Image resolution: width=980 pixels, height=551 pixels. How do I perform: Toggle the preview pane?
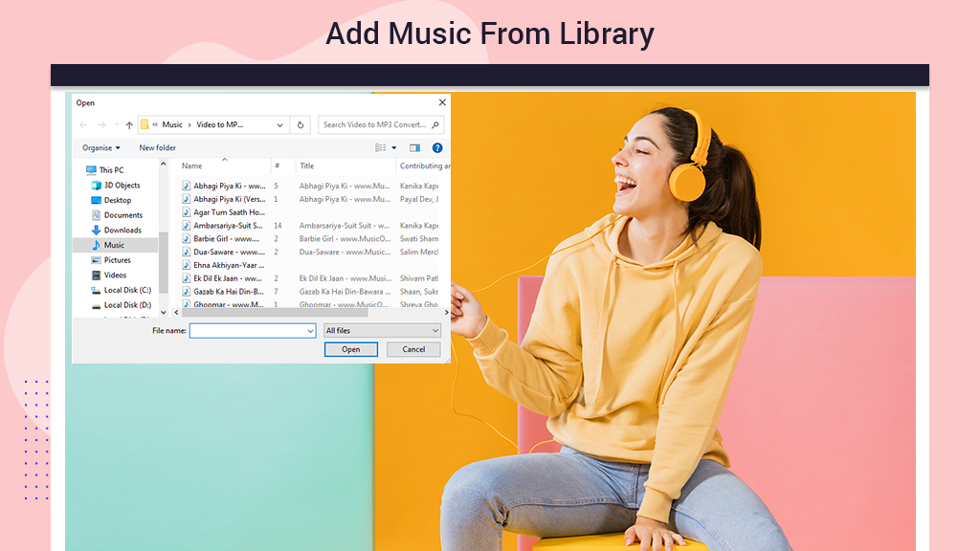coord(414,148)
